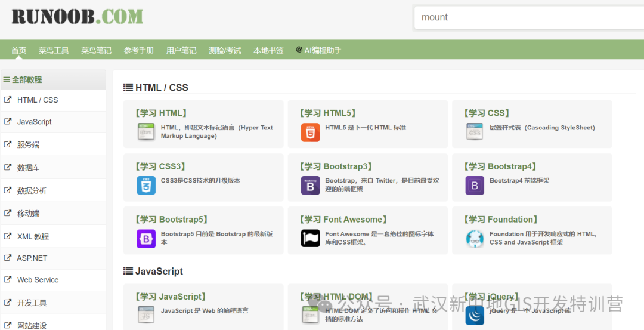
Task: Click 'CSS3是CSS技术的升级版本' description text
Action: [x=200, y=180]
